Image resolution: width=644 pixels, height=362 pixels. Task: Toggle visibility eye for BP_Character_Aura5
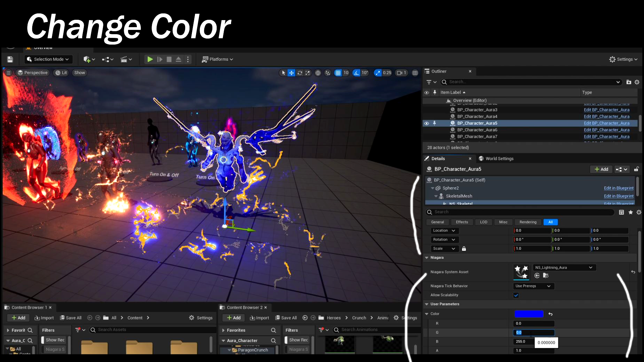(427, 123)
